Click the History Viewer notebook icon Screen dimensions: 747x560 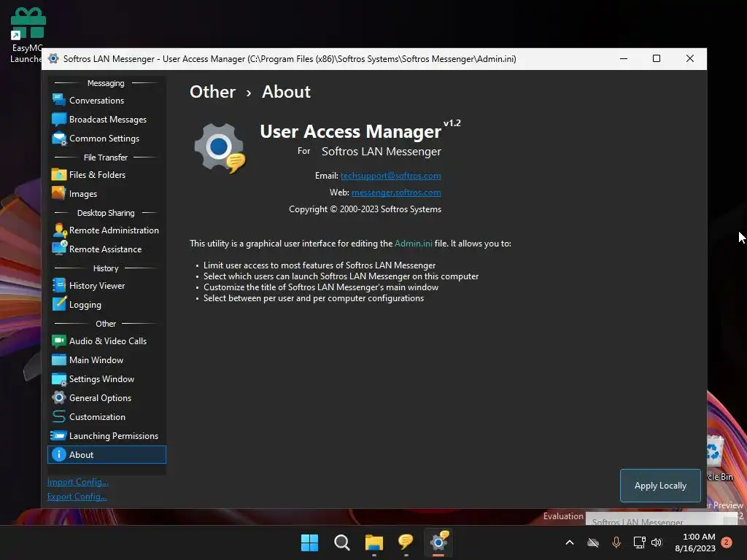pos(58,285)
